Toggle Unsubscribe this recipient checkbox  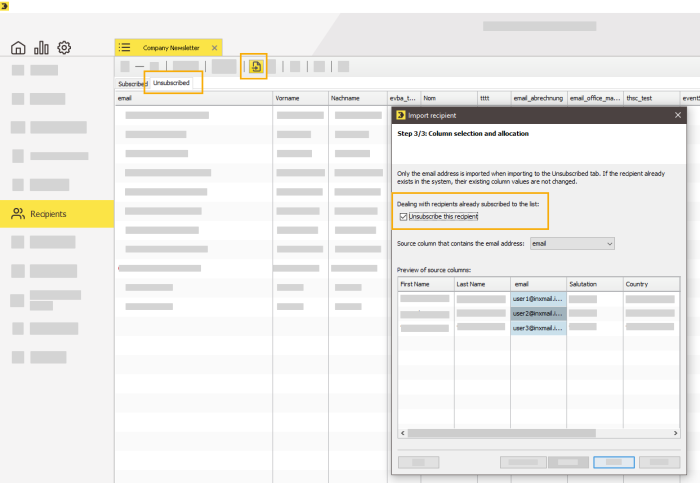point(404,217)
